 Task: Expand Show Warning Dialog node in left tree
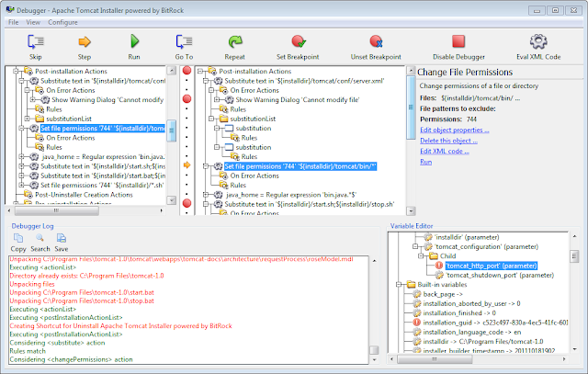(33, 99)
